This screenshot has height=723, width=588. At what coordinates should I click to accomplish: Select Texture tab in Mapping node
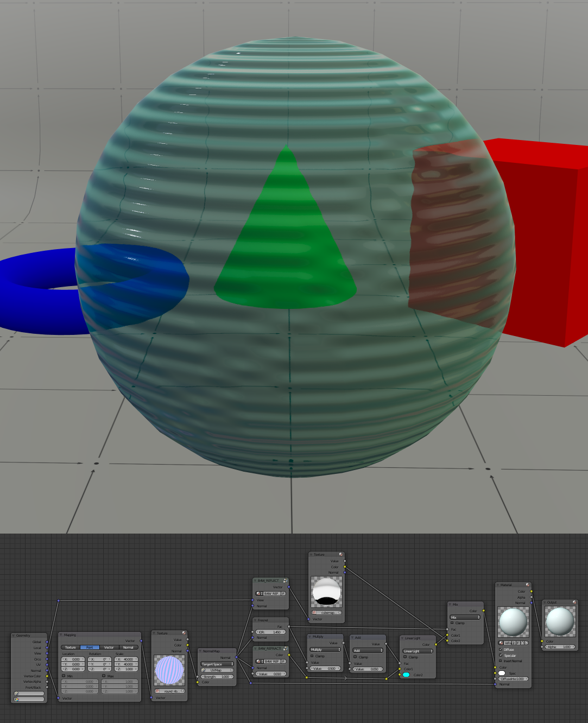tap(71, 647)
